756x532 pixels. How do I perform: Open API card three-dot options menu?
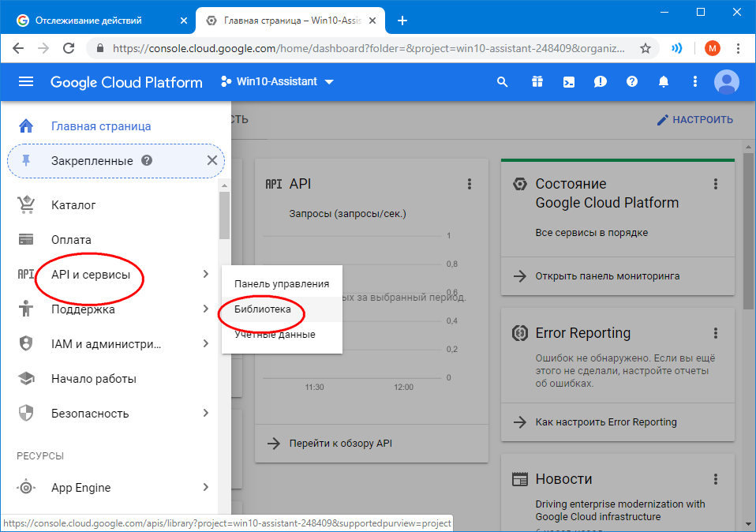click(x=470, y=184)
